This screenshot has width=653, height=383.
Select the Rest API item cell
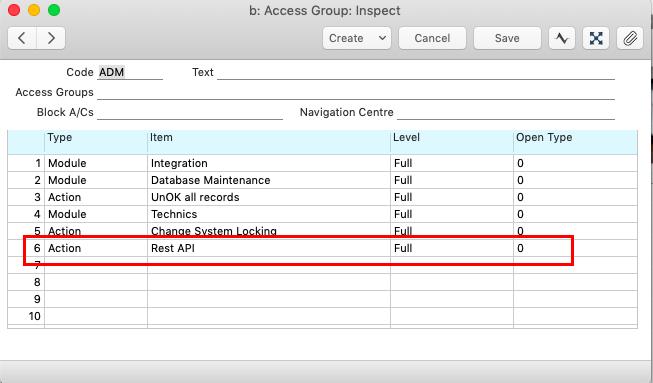tap(269, 248)
